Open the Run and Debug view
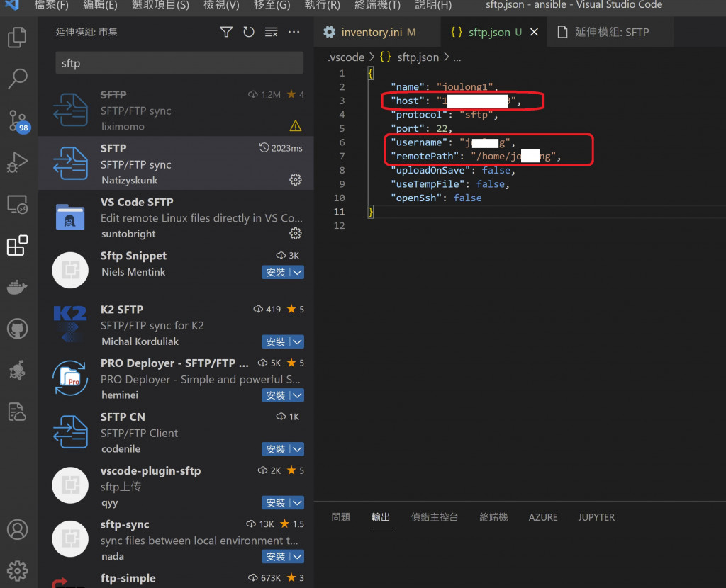The image size is (726, 588). click(x=18, y=162)
